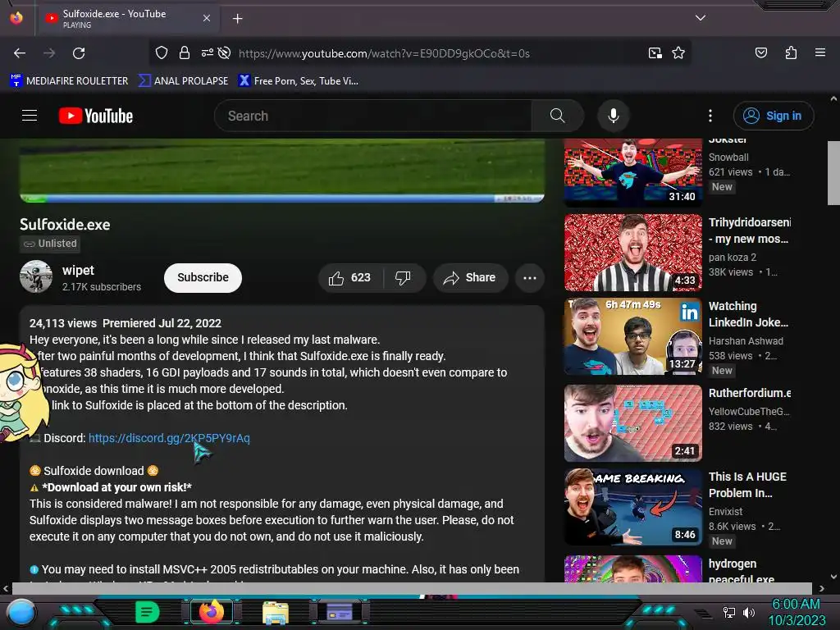
Task: Open the YouTube guide hamburger menu
Action: [30, 115]
